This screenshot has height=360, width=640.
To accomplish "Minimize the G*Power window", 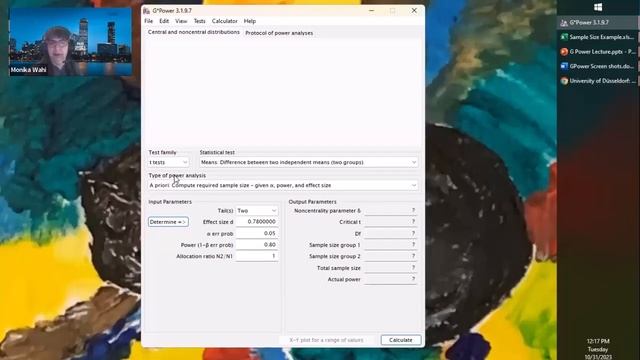I will point(371,11).
